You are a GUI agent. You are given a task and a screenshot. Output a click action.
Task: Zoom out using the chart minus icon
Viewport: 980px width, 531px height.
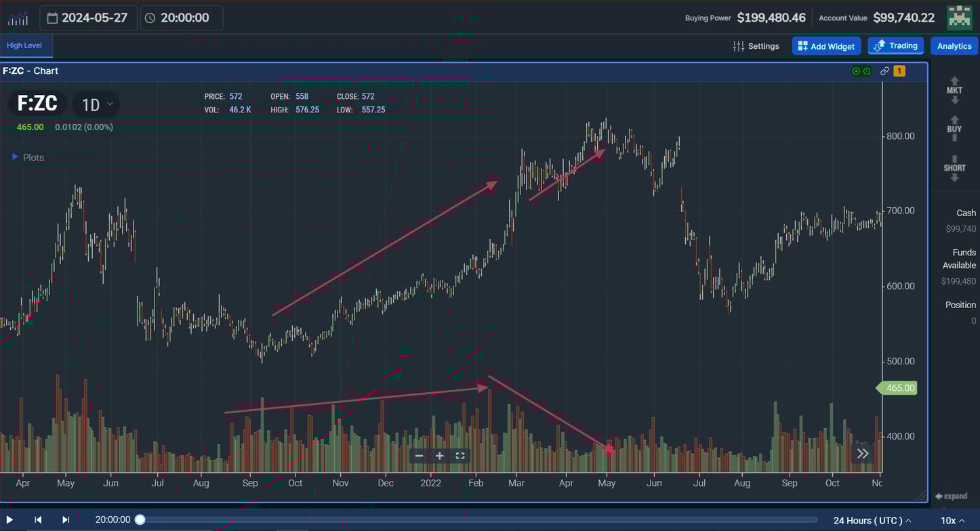(x=419, y=456)
